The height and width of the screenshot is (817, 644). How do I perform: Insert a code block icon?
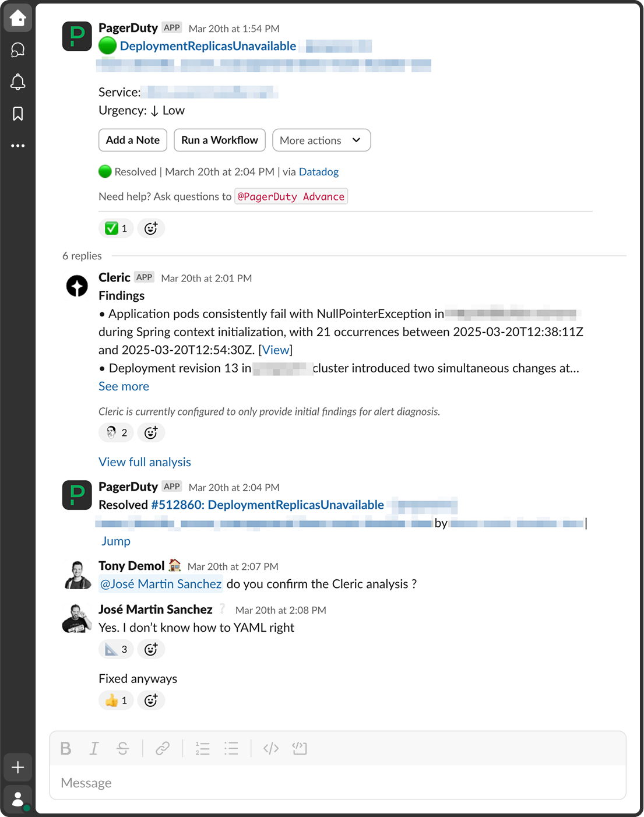coord(300,748)
